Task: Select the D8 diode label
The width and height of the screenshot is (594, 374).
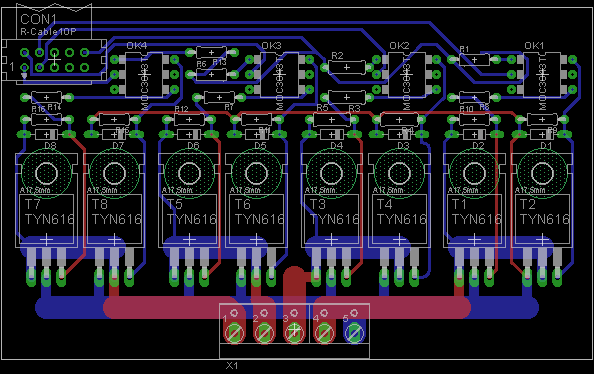Action: click(50, 146)
